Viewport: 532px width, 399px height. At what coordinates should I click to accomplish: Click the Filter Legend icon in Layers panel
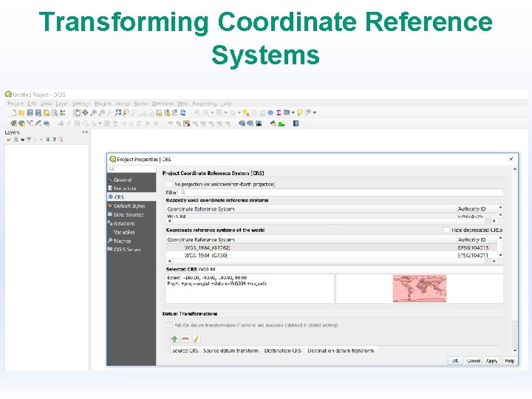click(29, 140)
